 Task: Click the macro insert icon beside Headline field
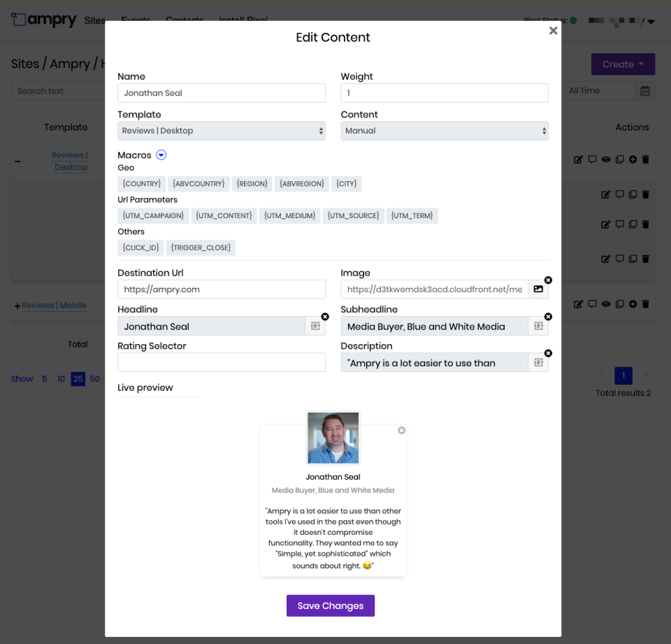pyautogui.click(x=316, y=326)
